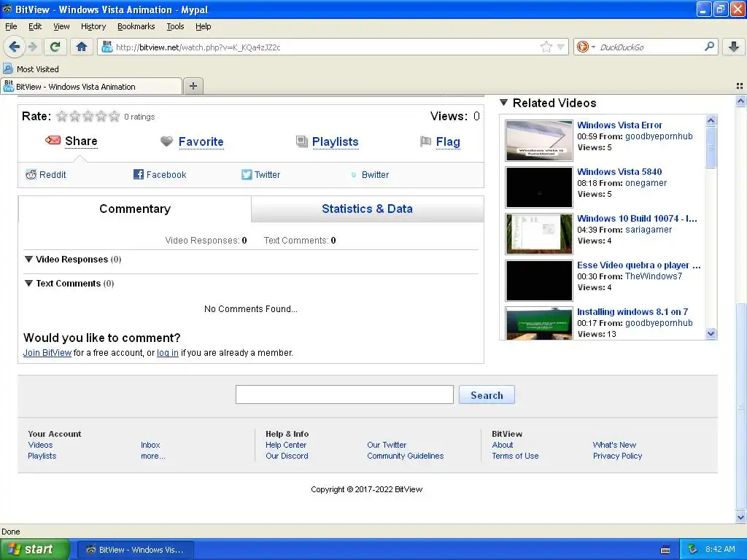747x560 pixels.
Task: Open the Our Discord footer link
Action: 287,456
